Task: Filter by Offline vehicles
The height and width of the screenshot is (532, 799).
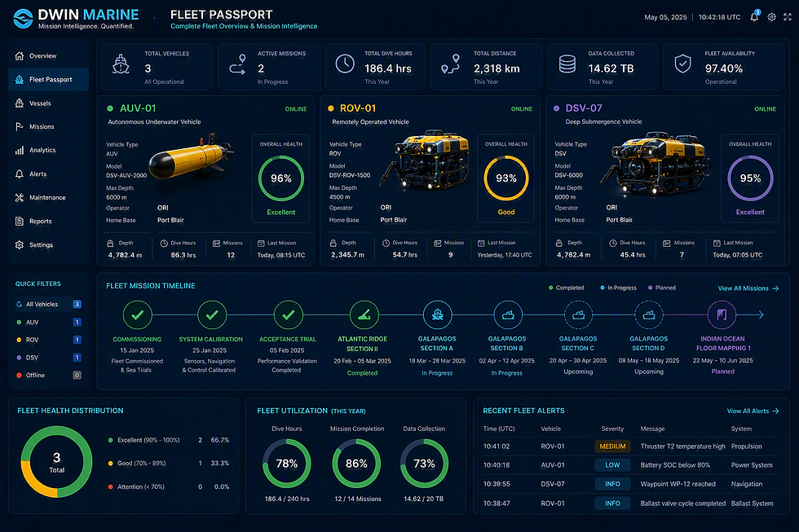Action: [x=48, y=376]
